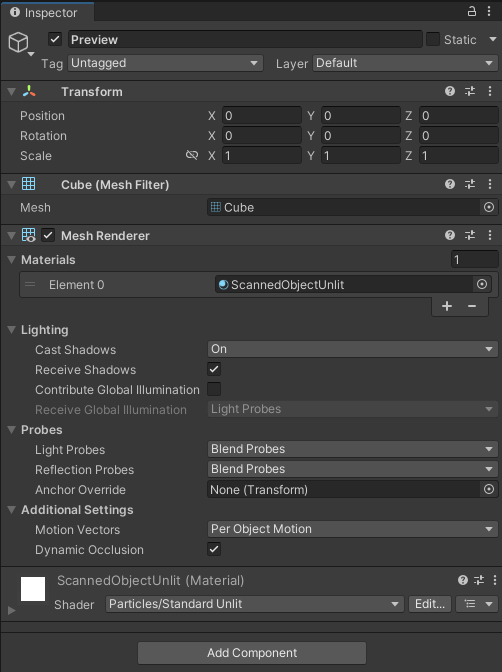This screenshot has width=502, height=672.
Task: Collapse the Mesh Renderer foldout
Action: click(12, 236)
